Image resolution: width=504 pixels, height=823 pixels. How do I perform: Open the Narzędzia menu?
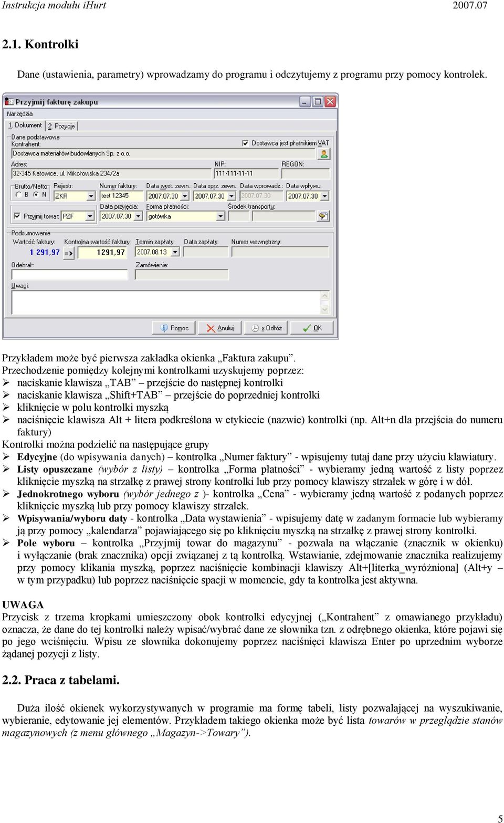coord(20,114)
